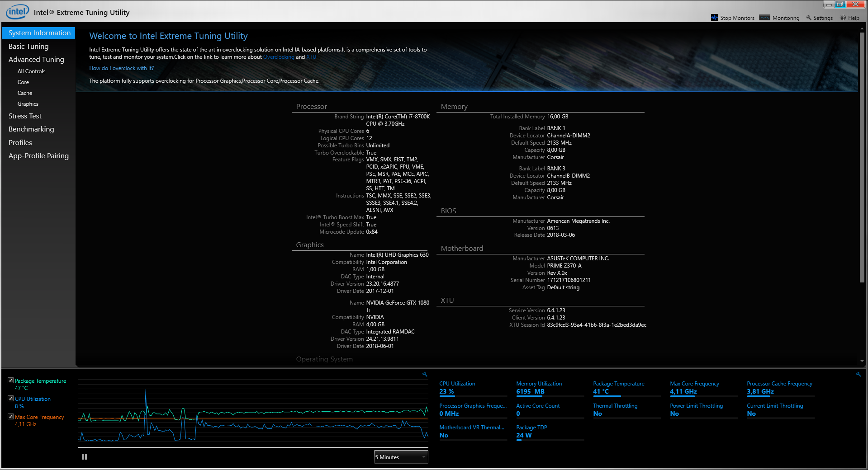The image size is (868, 470).
Task: Select System Information in the sidebar
Action: point(39,33)
